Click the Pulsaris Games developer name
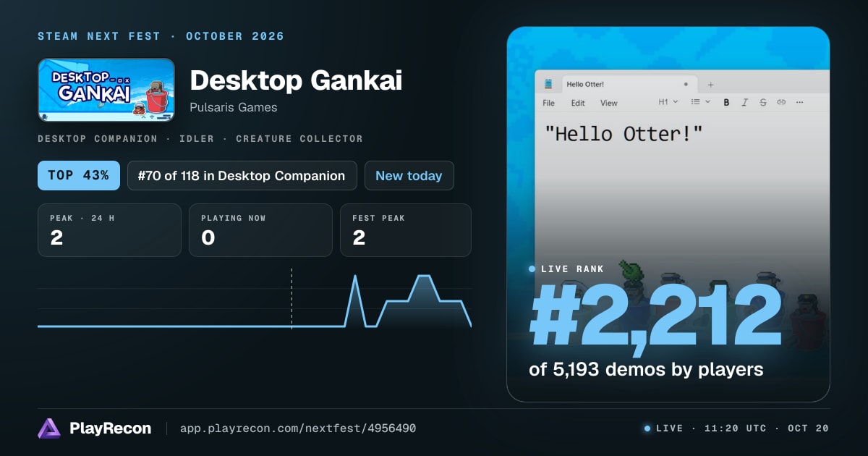Viewport: 868px width, 456px height. coord(234,107)
